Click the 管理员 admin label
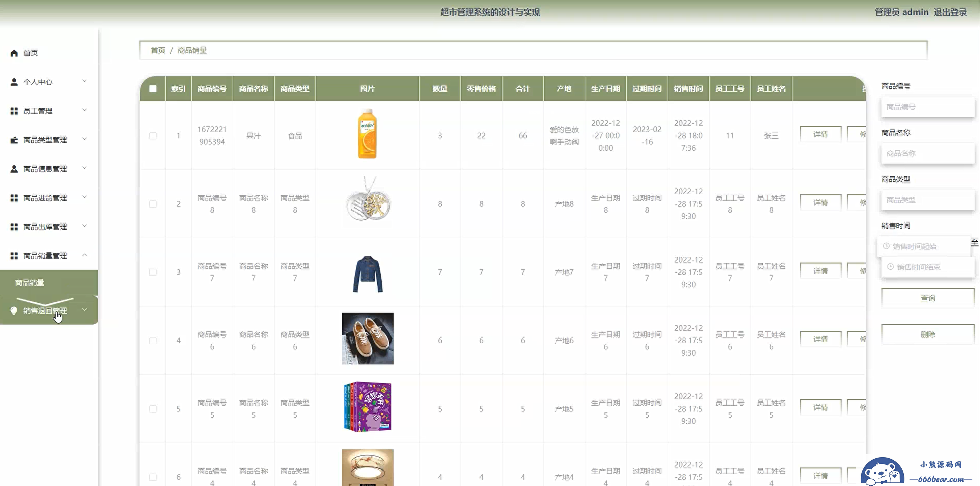 [x=901, y=12]
